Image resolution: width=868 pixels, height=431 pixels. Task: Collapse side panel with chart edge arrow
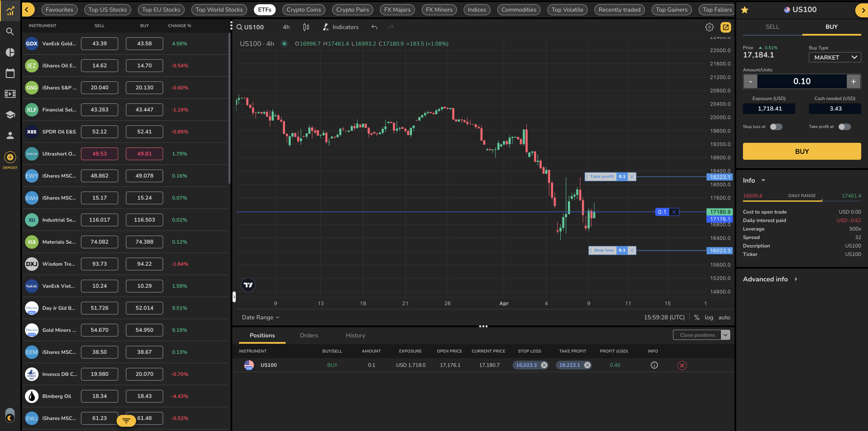tap(234, 297)
